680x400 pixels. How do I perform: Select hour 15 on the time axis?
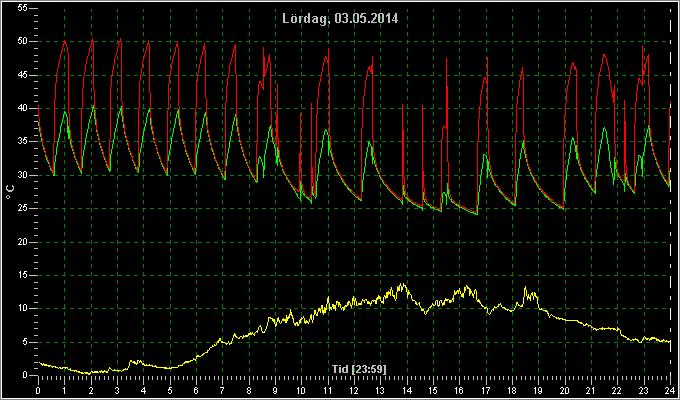[x=433, y=390]
